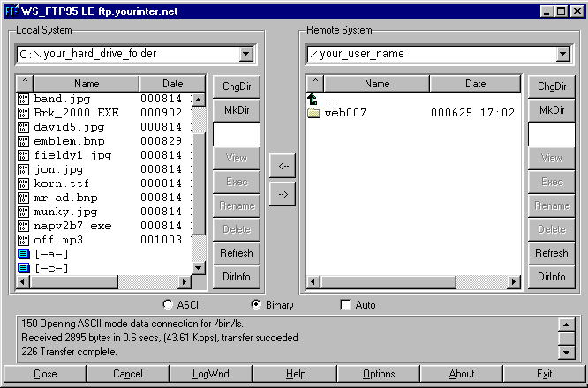Click remote ChgDir button
The height and width of the screenshot is (388, 588).
click(x=551, y=86)
